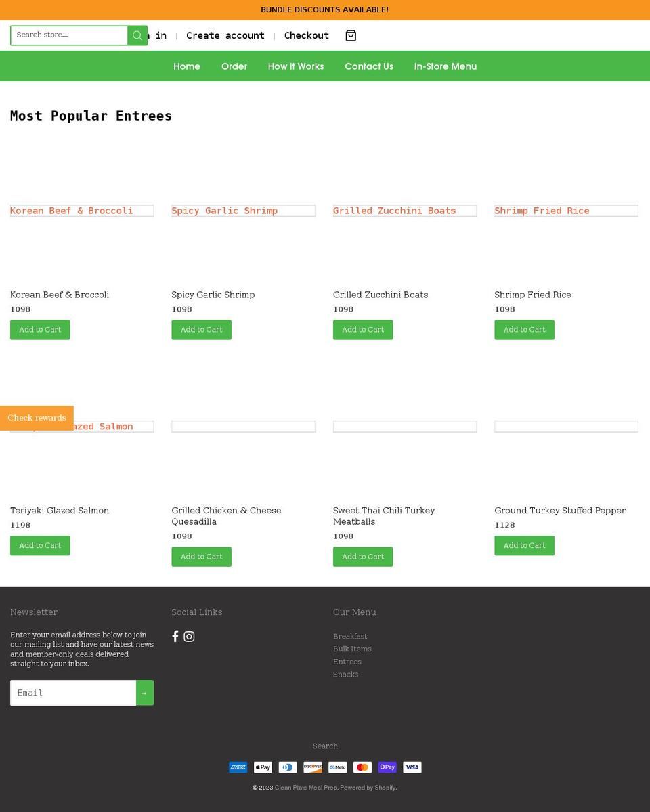Open the In-Store Menu item
The width and height of the screenshot is (650, 812).
point(446,66)
